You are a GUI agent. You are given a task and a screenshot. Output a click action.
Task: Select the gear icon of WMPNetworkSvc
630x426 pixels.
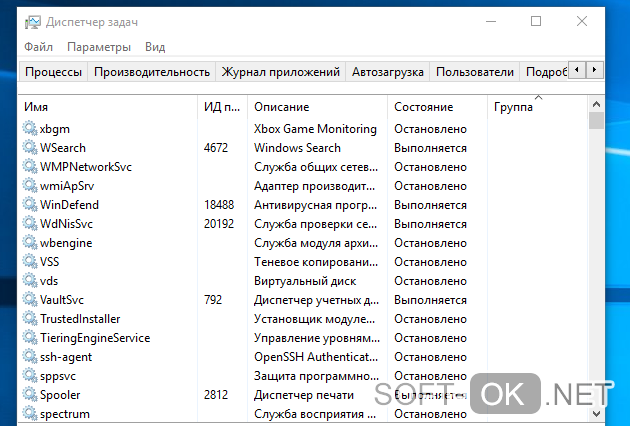click(x=30, y=166)
